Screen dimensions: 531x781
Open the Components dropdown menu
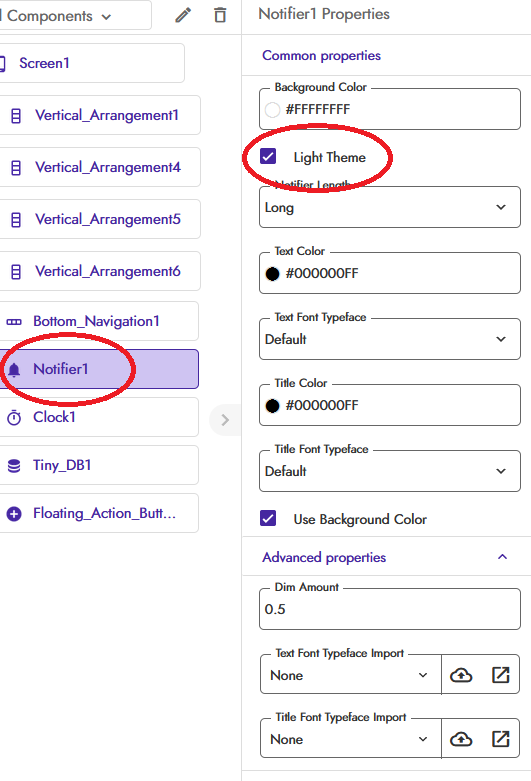click(x=75, y=16)
